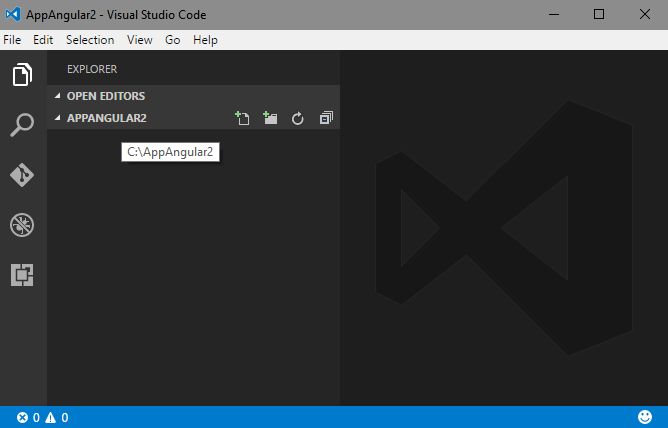Create a New File in APPANGULAR2

coord(242,118)
